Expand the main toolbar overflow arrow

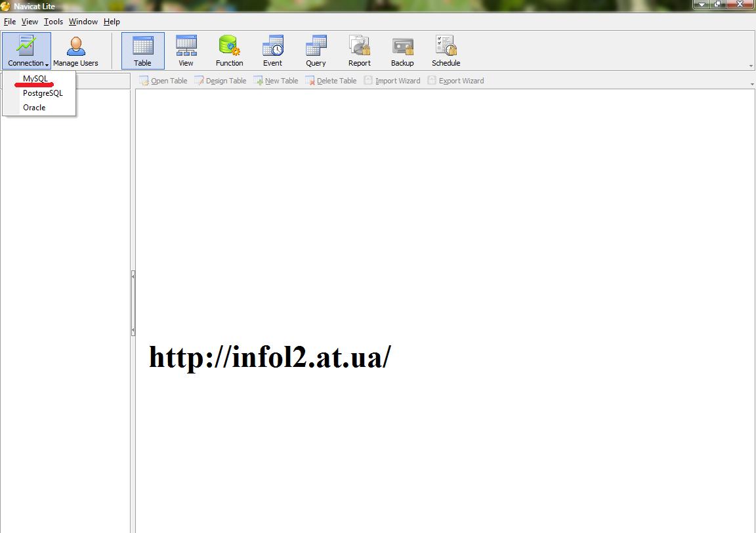[751, 66]
